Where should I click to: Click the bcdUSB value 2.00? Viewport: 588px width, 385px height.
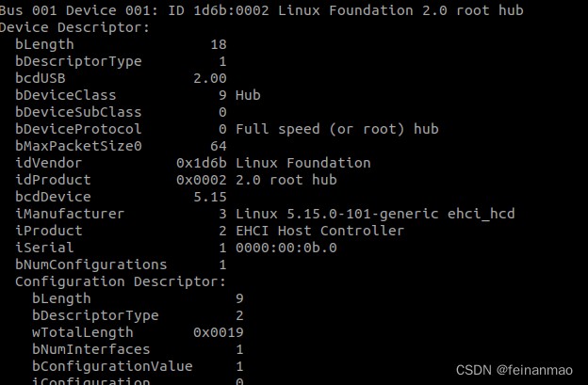210,78
